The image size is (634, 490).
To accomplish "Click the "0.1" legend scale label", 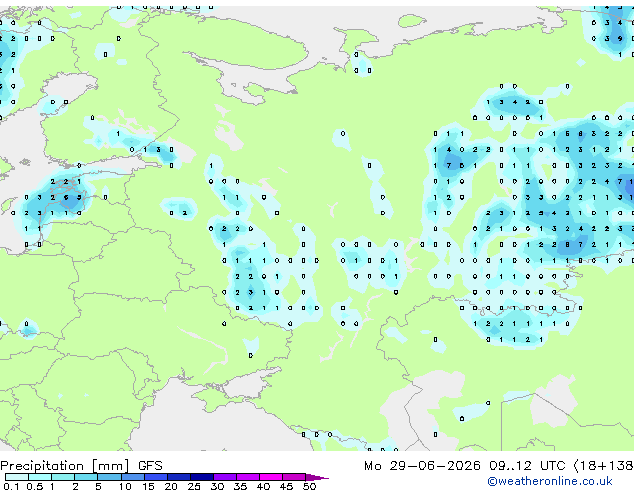I will point(11,486).
